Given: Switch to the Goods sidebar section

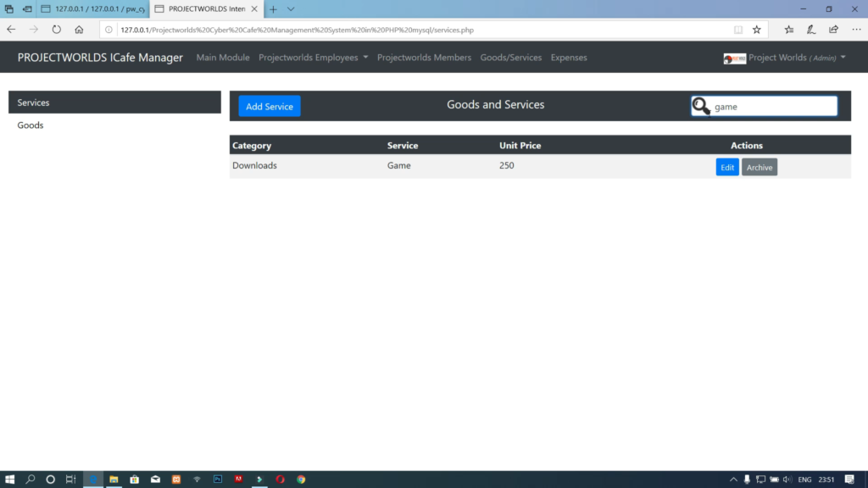Looking at the screenshot, I should [31, 125].
